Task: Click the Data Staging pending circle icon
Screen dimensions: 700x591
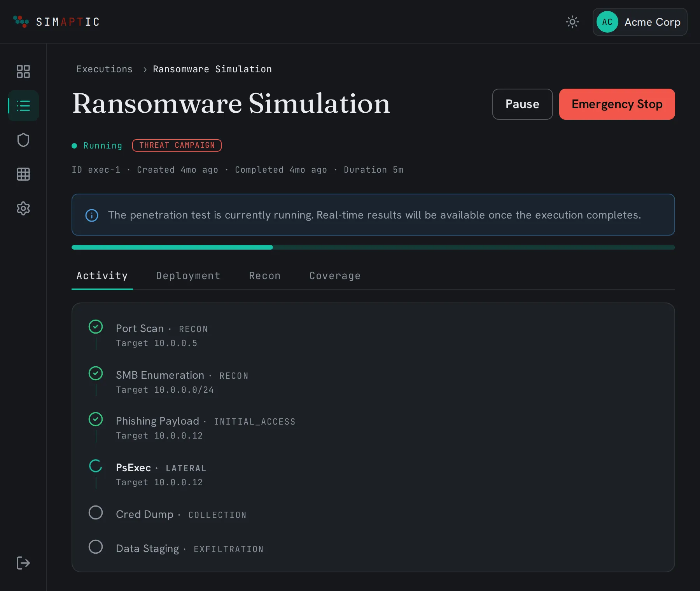Action: tap(96, 547)
